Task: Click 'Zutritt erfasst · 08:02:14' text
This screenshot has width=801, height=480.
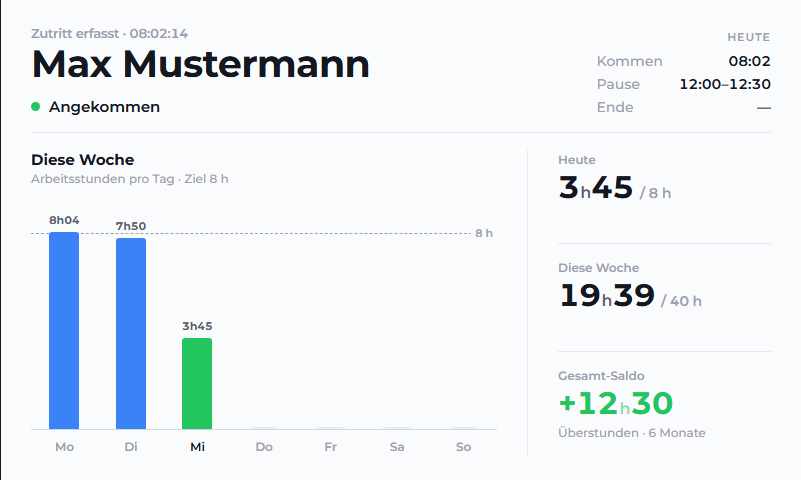Action: click(109, 34)
